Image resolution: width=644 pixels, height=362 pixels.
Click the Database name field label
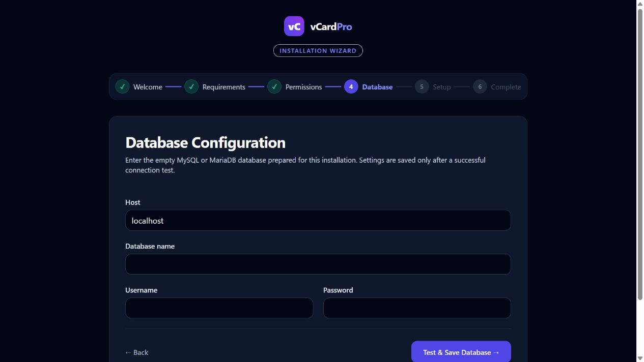point(150,246)
